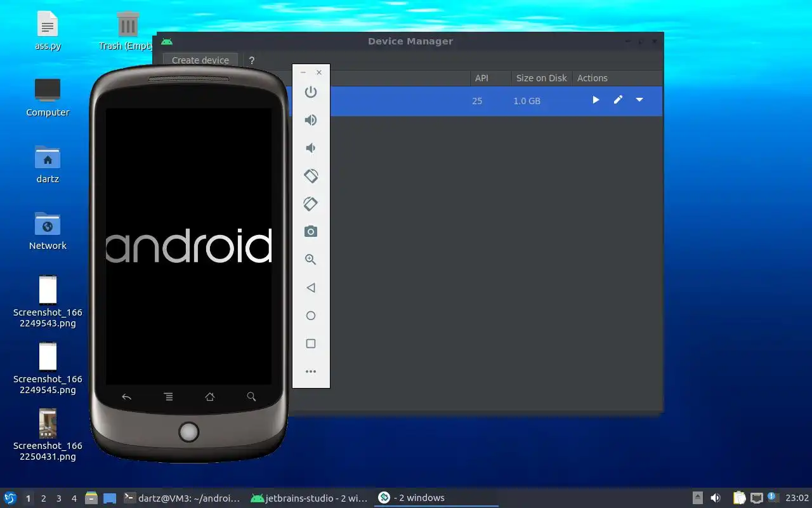Minimize the emulator toolbar window
This screenshot has height=508, width=812.
[x=303, y=72]
